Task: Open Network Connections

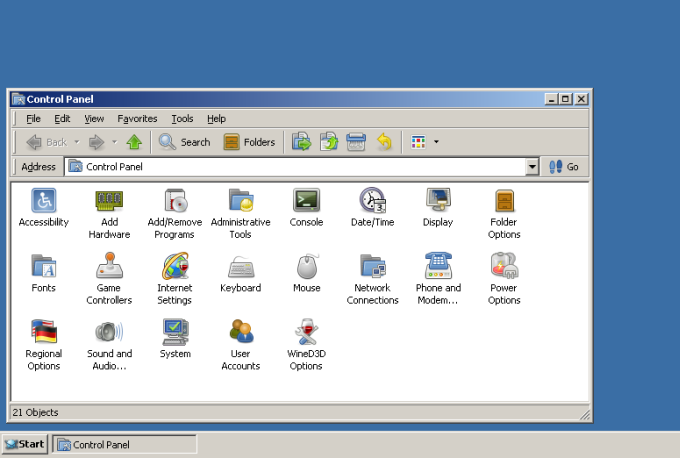Action: [x=373, y=279]
